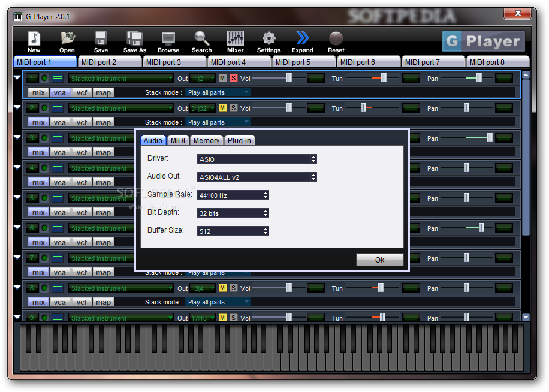The image size is (549, 392).
Task: Open the Bit Depth 32 bits dropdown
Action: tap(233, 213)
